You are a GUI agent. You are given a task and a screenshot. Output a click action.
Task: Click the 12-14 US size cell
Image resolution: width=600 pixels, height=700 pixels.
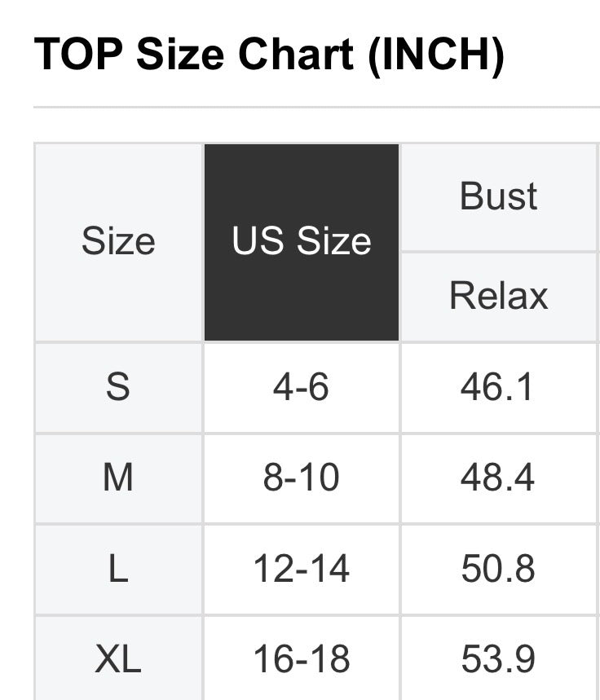point(302,569)
